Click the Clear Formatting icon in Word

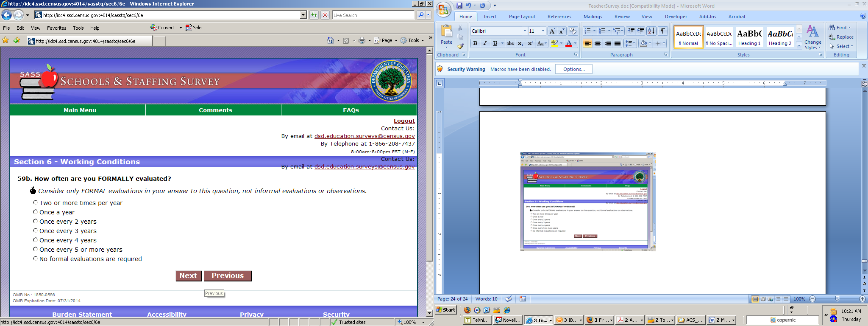[x=573, y=31]
